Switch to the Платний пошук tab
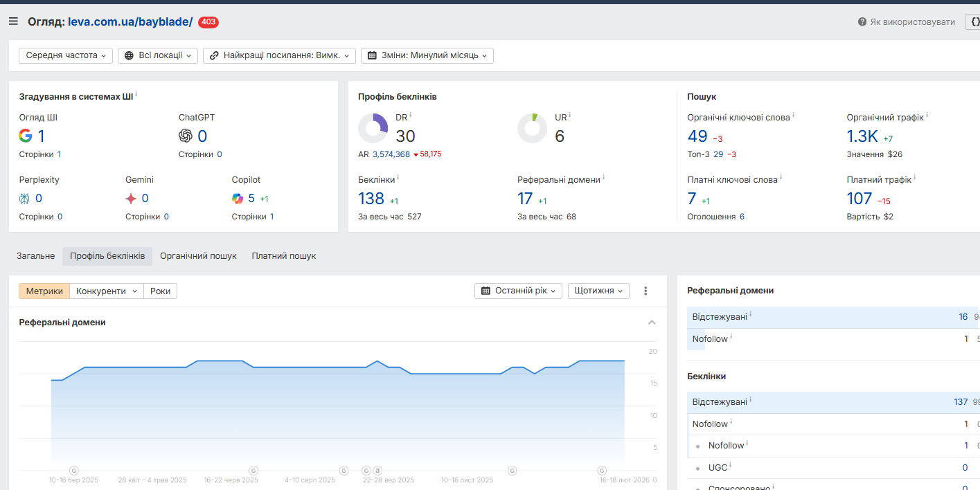The image size is (980, 490). 283,256
